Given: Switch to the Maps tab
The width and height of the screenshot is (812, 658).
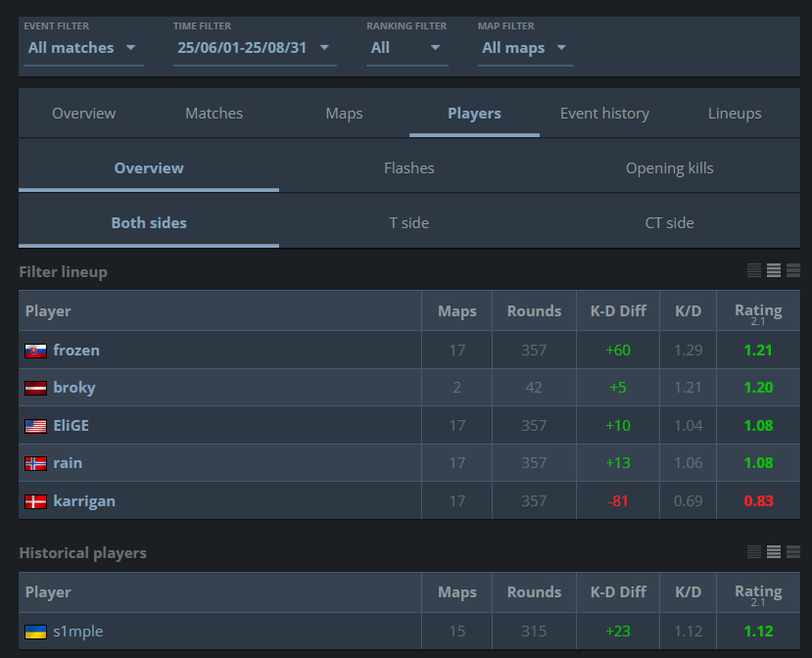Looking at the screenshot, I should pos(344,114).
